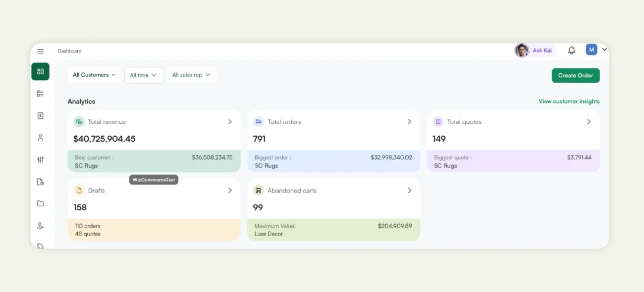644x292 pixels.
Task: Open the filters sliders icon in sidebar
Action: 40,160
